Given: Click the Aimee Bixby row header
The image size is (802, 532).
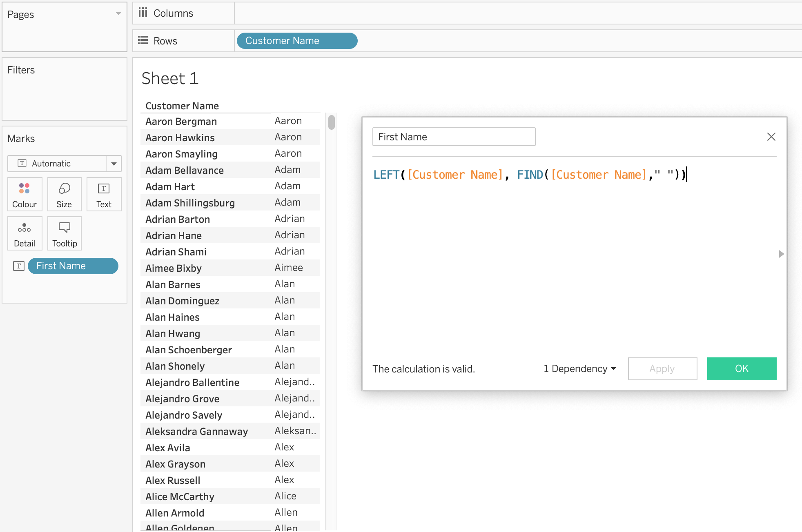Looking at the screenshot, I should pyautogui.click(x=174, y=268).
